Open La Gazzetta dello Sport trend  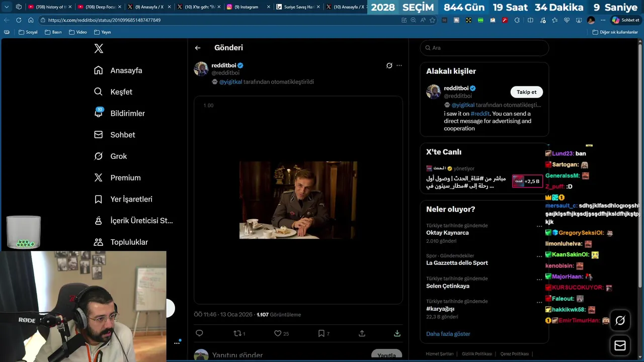click(457, 263)
